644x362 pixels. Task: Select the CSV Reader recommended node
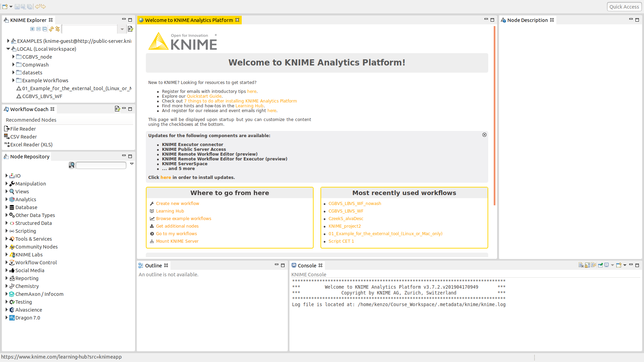tap(23, 137)
